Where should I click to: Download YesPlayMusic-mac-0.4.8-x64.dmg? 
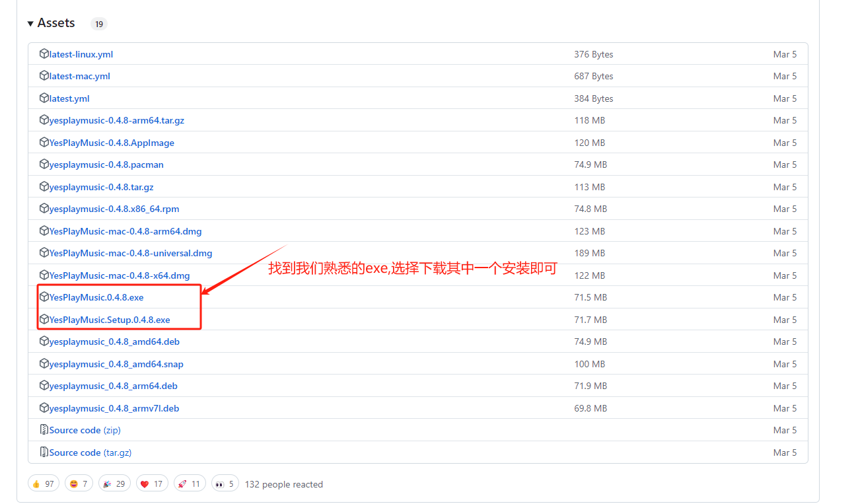pyautogui.click(x=120, y=275)
